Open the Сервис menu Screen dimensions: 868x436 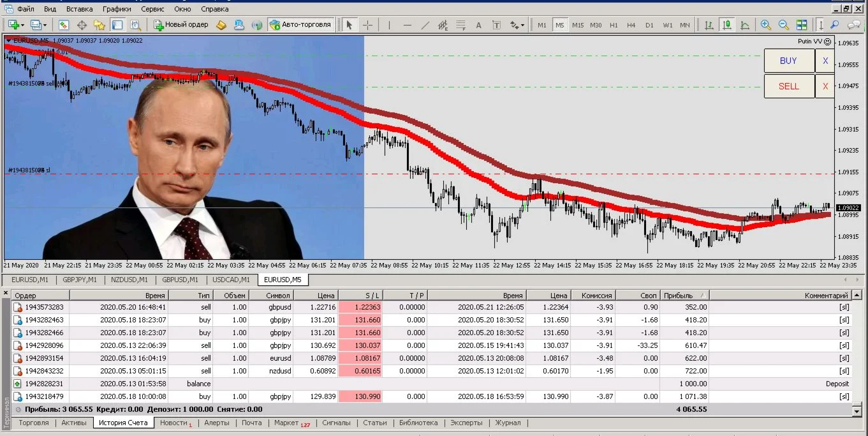coord(152,9)
